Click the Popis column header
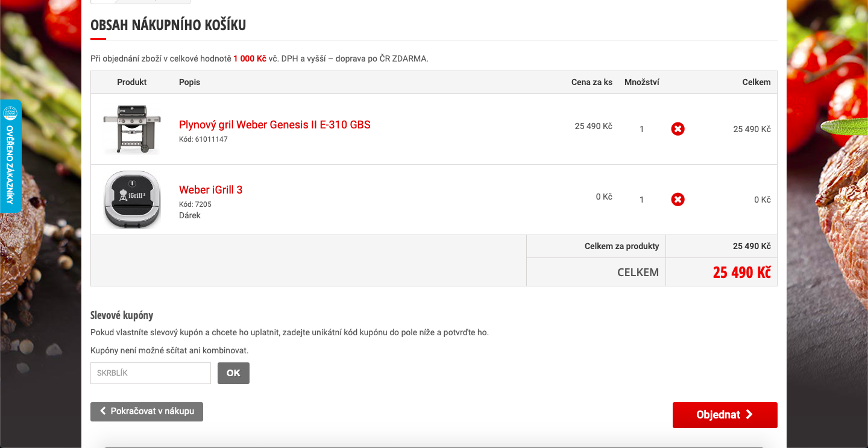Viewport: 868px width, 448px height. click(x=190, y=82)
